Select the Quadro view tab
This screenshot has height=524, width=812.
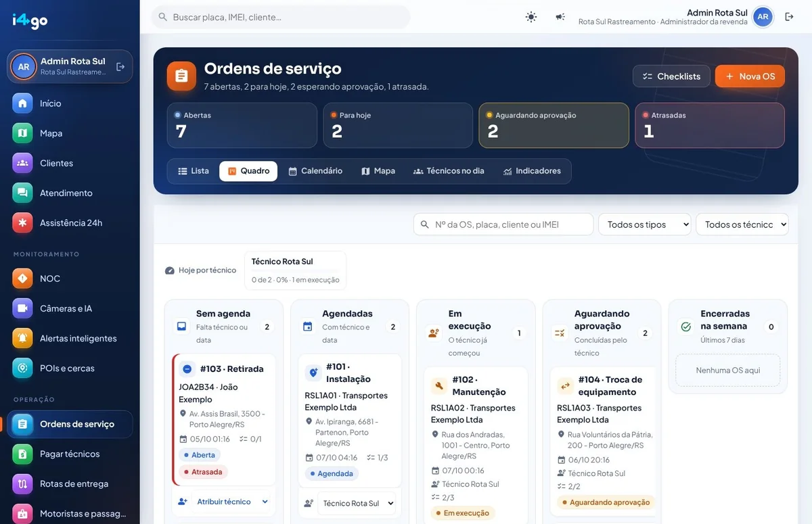click(249, 171)
